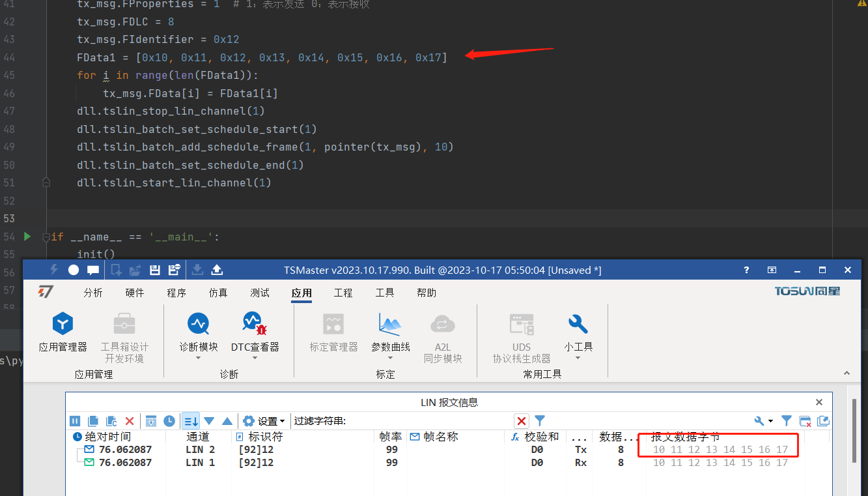Collapse the ribbon with the chevron

(x=847, y=373)
